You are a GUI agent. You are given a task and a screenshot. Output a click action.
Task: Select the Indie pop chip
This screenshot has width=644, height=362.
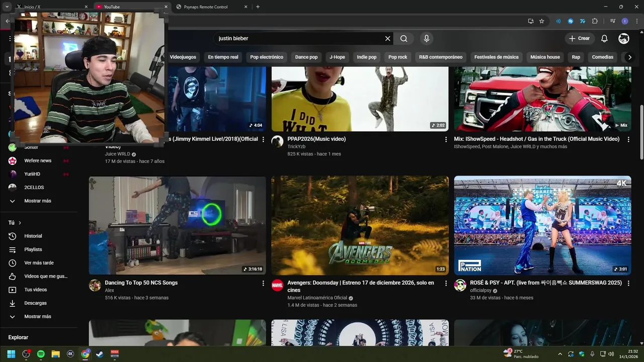coord(367,57)
